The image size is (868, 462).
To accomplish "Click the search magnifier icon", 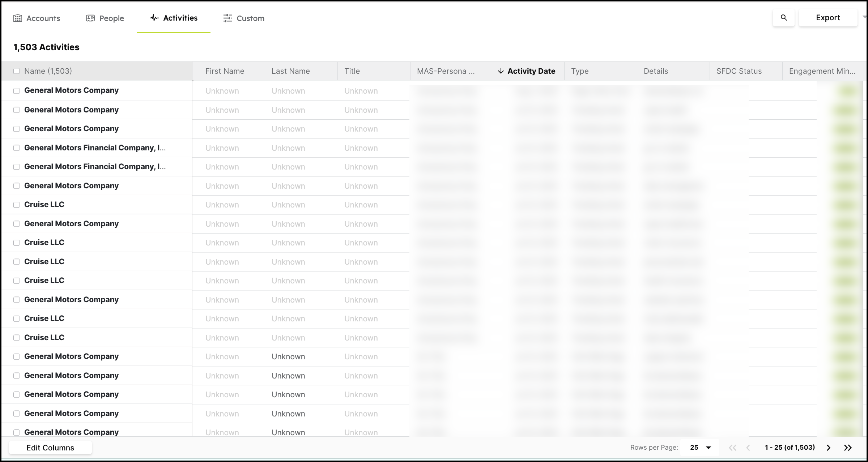I will coord(784,18).
